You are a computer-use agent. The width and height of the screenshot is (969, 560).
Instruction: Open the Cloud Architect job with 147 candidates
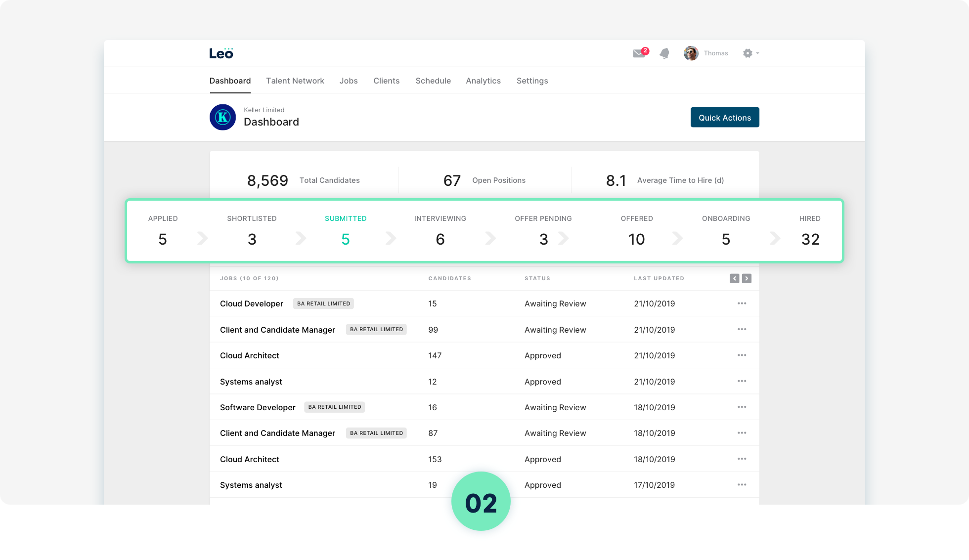(249, 355)
